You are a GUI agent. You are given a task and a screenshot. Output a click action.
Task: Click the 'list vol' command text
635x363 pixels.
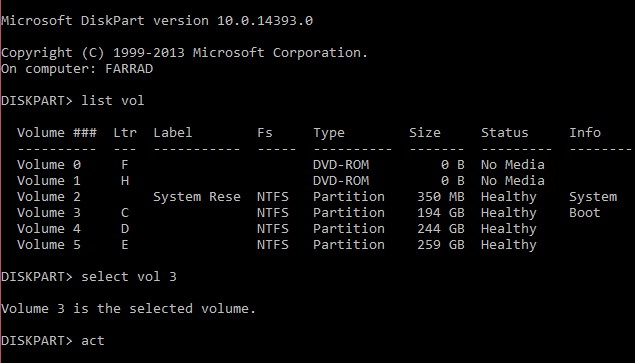click(x=113, y=100)
